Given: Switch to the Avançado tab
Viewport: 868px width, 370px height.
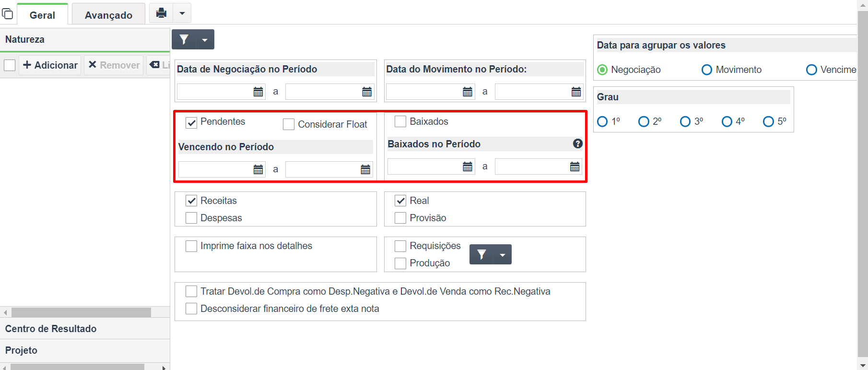Looking at the screenshot, I should coord(108,15).
